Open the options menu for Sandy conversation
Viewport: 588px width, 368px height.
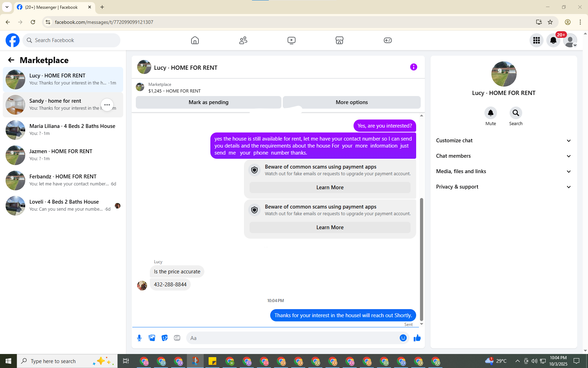[107, 105]
